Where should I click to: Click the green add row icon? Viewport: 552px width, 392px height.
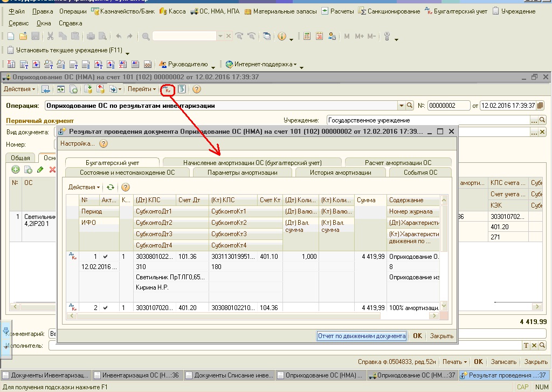coord(15,170)
